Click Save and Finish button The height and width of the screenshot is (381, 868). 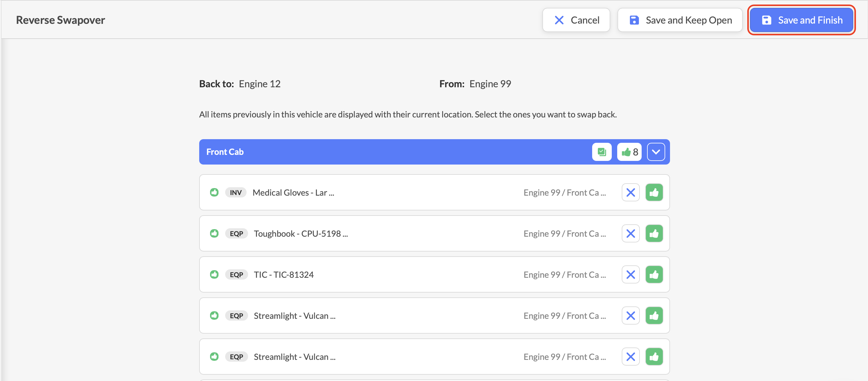point(801,20)
